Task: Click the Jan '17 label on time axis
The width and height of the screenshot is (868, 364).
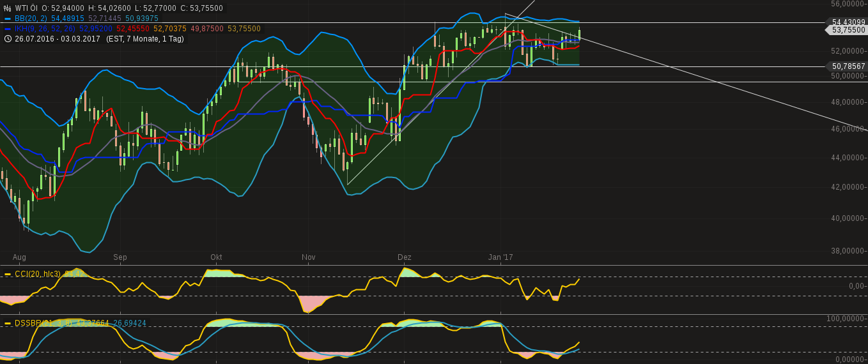Action: [x=500, y=257]
